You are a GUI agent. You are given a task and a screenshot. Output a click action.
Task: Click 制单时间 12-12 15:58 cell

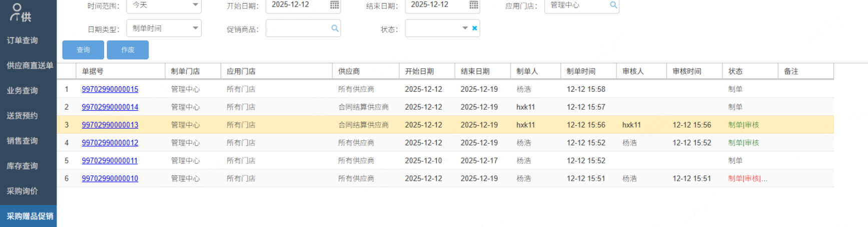(x=586, y=89)
